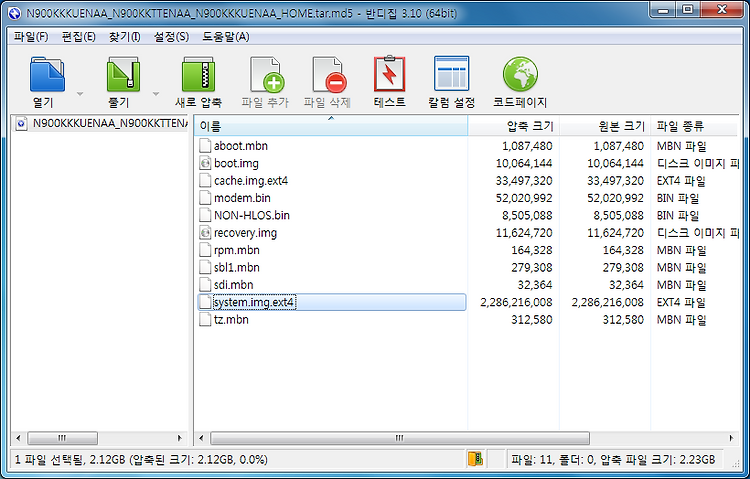Select the modem.bin file
Screen dimensions: 750x479
242,198
